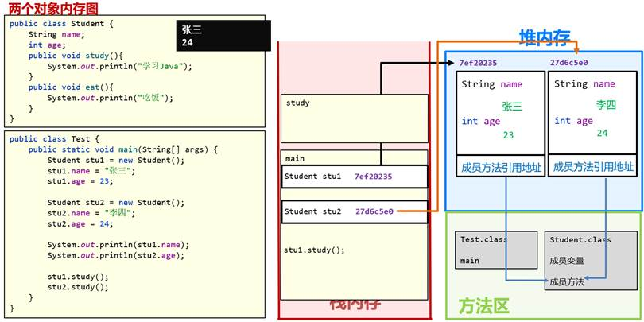Click 'main' inside the Test.class box

(x=469, y=261)
